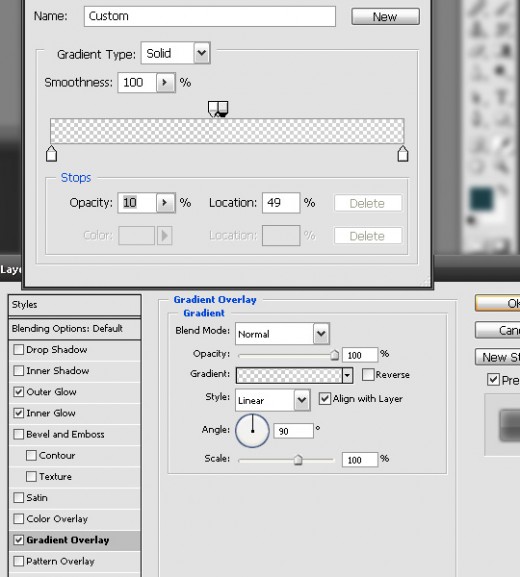Open the Outer Glow settings
This screenshot has width=520, height=577.
[x=52, y=392]
